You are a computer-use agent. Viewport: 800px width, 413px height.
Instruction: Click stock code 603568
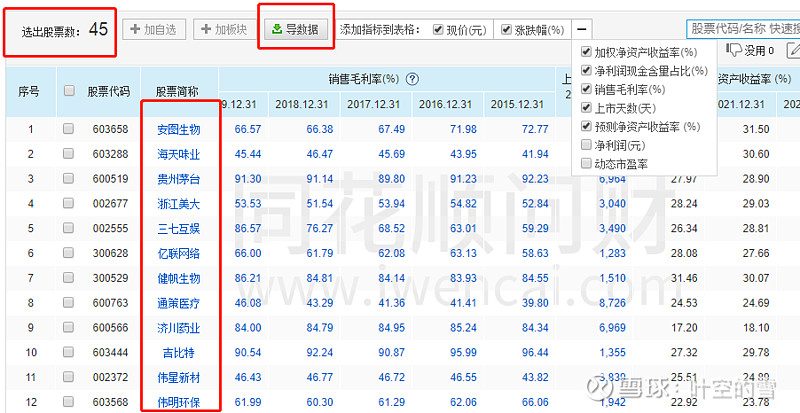pyautogui.click(x=110, y=402)
